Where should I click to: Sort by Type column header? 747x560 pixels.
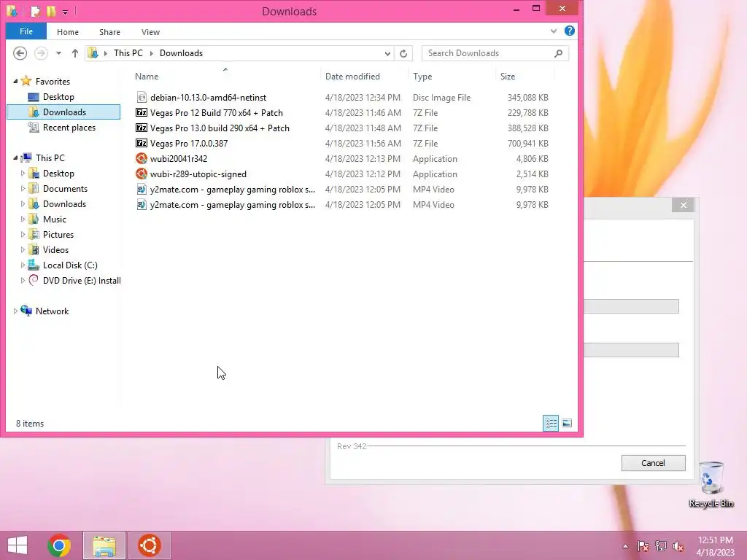(x=422, y=76)
